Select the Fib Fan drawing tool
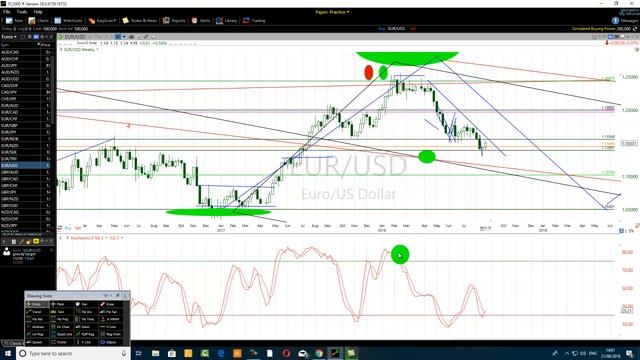This screenshot has width=640, height=360. [x=111, y=312]
